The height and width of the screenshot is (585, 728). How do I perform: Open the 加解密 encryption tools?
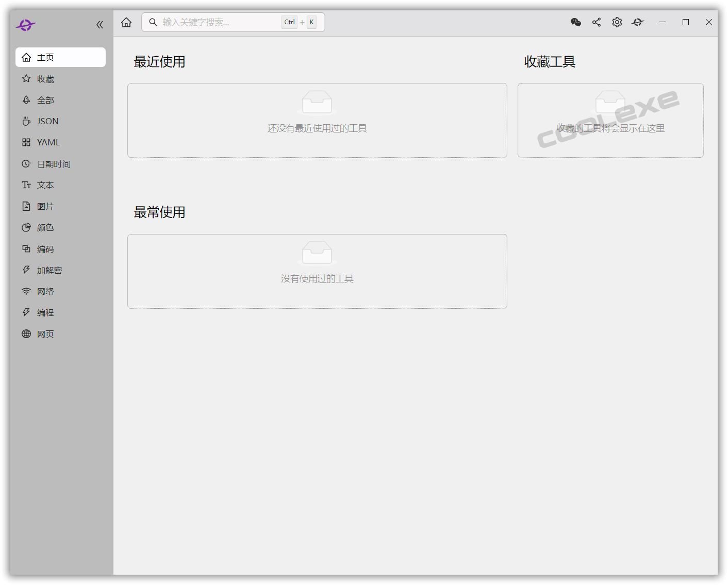point(49,270)
